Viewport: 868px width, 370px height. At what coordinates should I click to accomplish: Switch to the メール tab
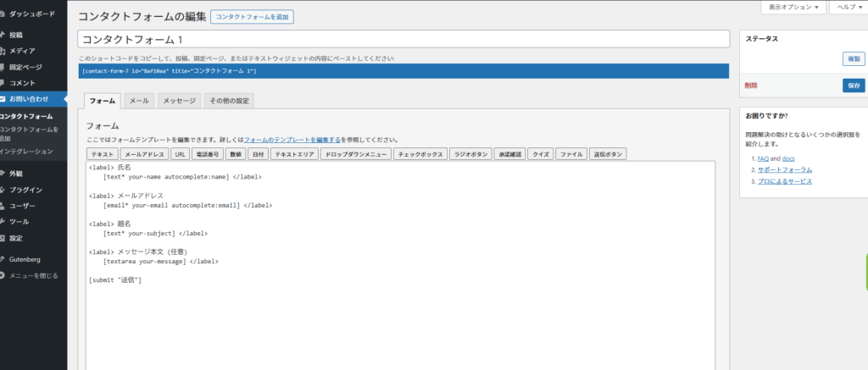139,101
